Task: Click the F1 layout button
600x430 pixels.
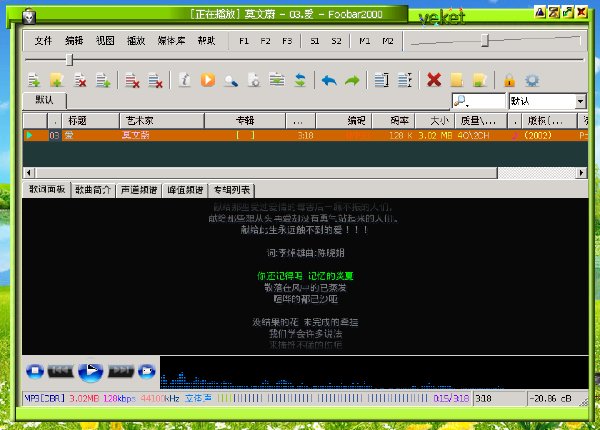Action: click(x=244, y=41)
